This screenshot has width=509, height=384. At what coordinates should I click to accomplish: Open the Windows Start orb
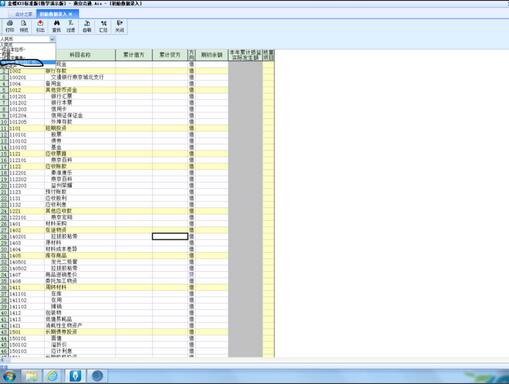[8, 376]
